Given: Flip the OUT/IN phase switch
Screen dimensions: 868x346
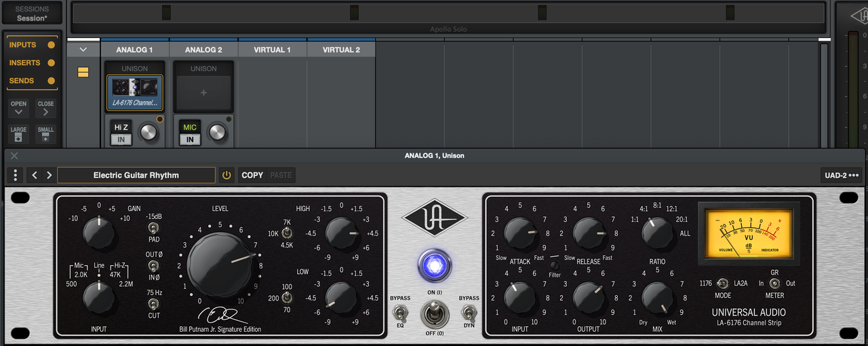Looking at the screenshot, I should point(153,266).
